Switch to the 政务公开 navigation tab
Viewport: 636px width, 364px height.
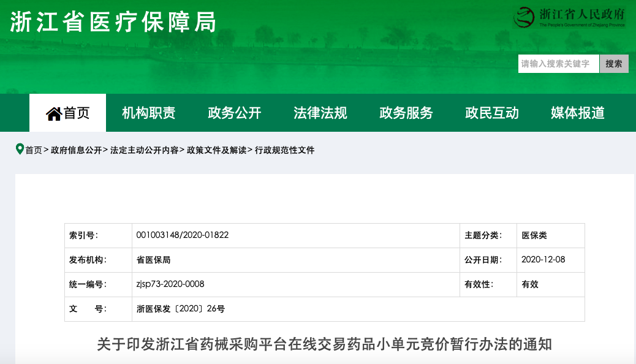(x=233, y=112)
